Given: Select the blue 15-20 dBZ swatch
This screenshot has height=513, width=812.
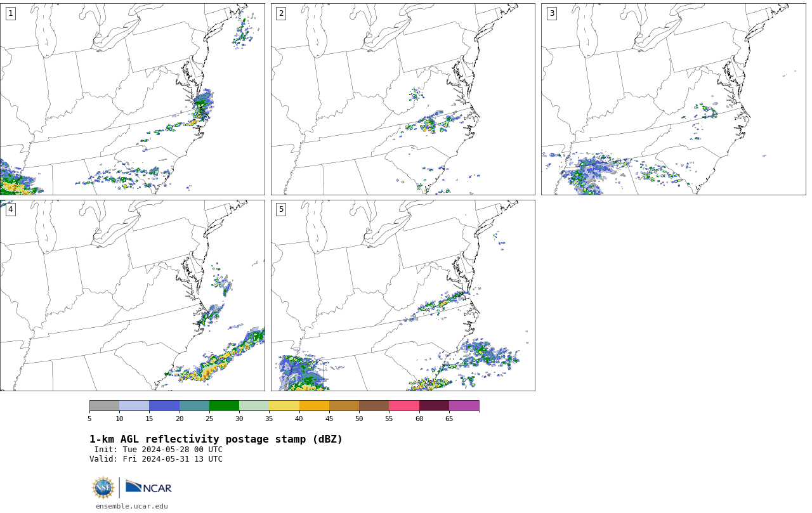Looking at the screenshot, I should click(x=164, y=406).
